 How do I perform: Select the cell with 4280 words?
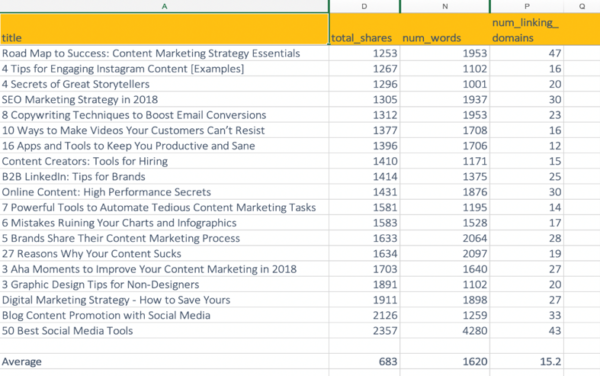pos(445,330)
